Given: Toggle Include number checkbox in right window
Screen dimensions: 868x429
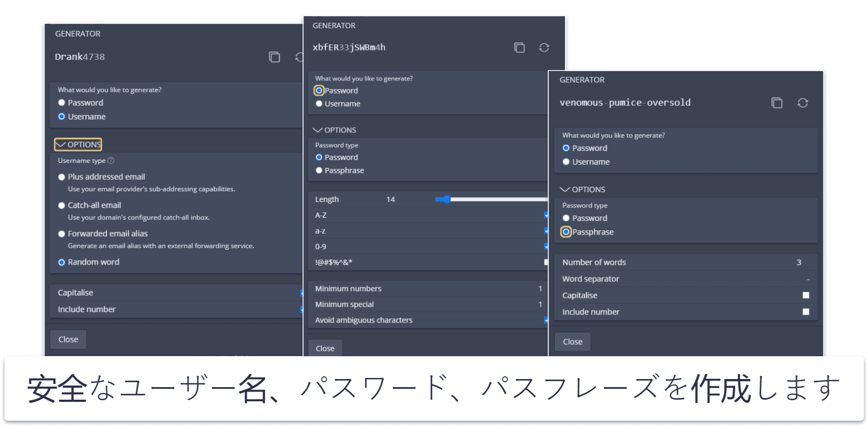Looking at the screenshot, I should click(x=806, y=312).
